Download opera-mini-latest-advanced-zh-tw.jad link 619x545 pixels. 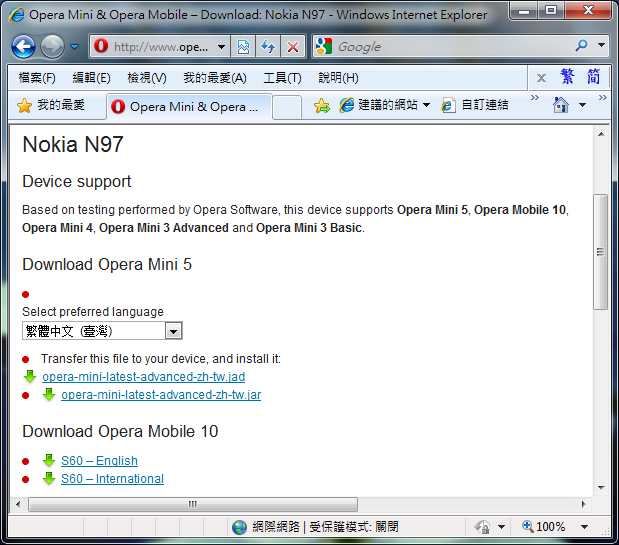143,377
